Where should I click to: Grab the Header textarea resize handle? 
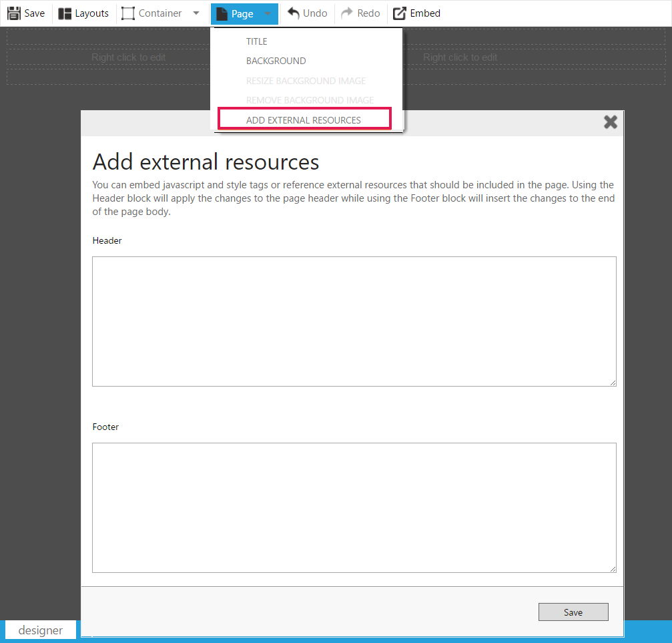(613, 383)
